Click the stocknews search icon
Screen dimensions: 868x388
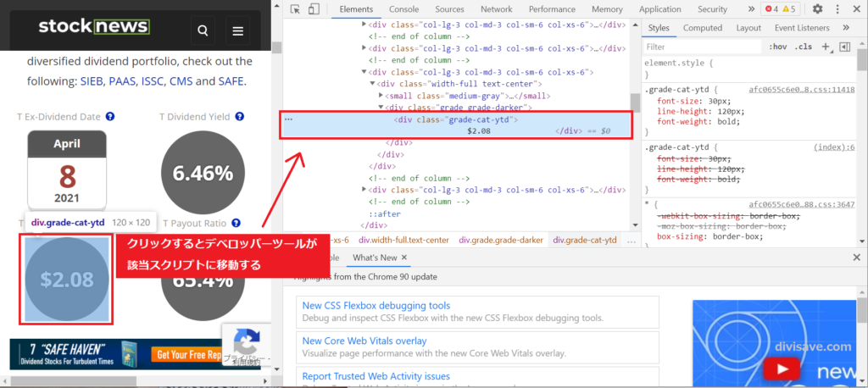[x=203, y=30]
